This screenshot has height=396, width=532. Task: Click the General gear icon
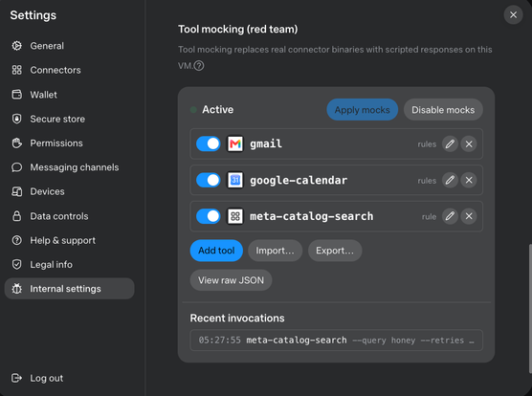[x=16, y=46]
